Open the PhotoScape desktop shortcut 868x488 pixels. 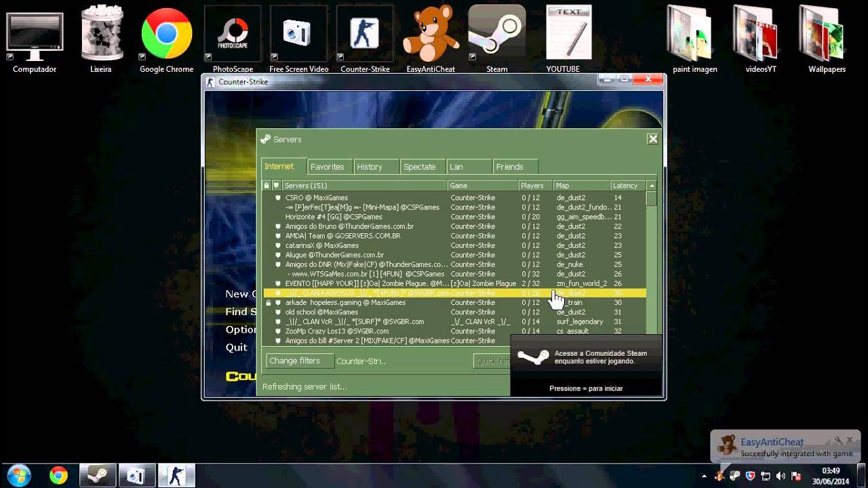(233, 39)
